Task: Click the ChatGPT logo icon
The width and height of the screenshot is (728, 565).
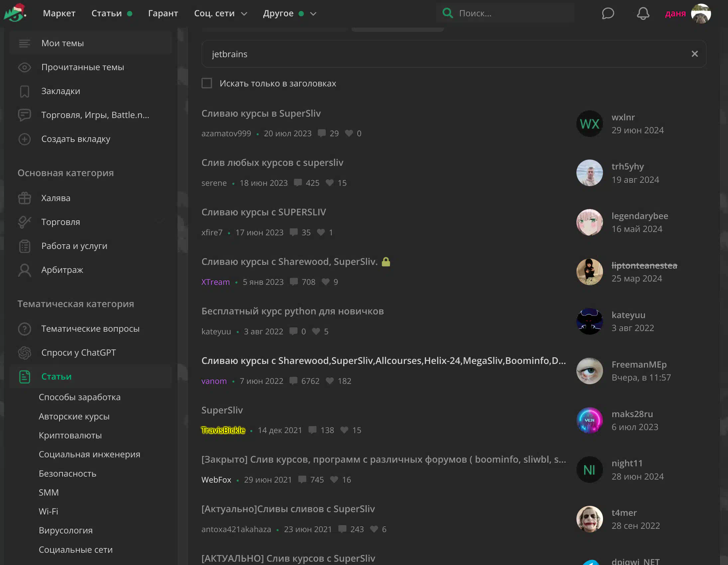Action: (24, 353)
